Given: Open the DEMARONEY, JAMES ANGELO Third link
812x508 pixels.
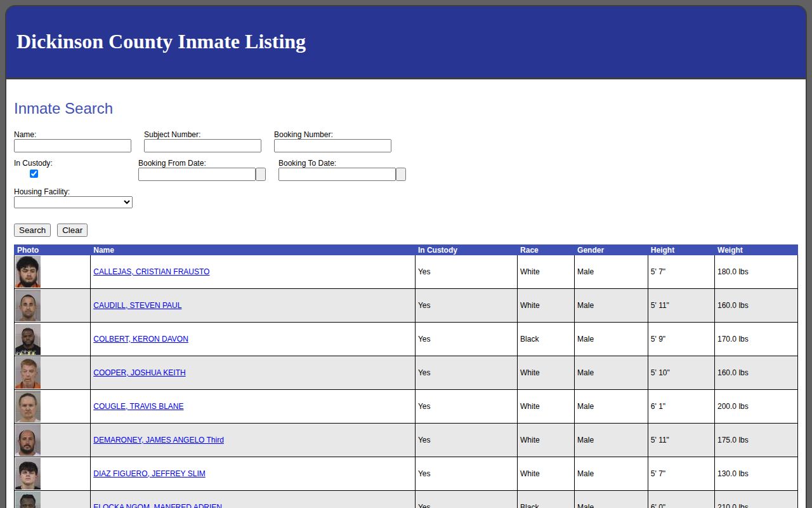Looking at the screenshot, I should (159, 440).
